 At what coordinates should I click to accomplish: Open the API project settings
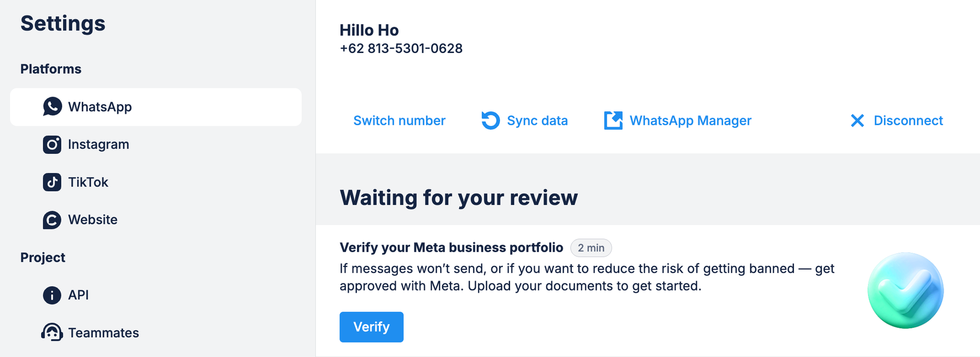(78, 295)
